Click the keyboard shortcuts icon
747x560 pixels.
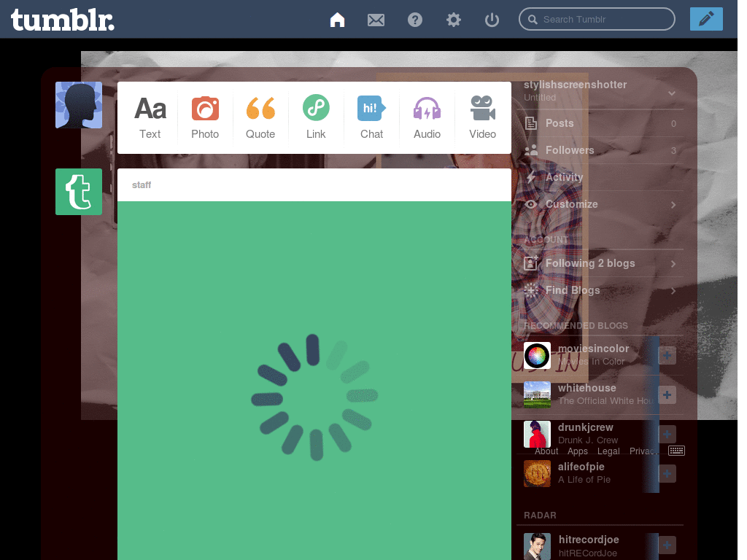click(x=676, y=451)
